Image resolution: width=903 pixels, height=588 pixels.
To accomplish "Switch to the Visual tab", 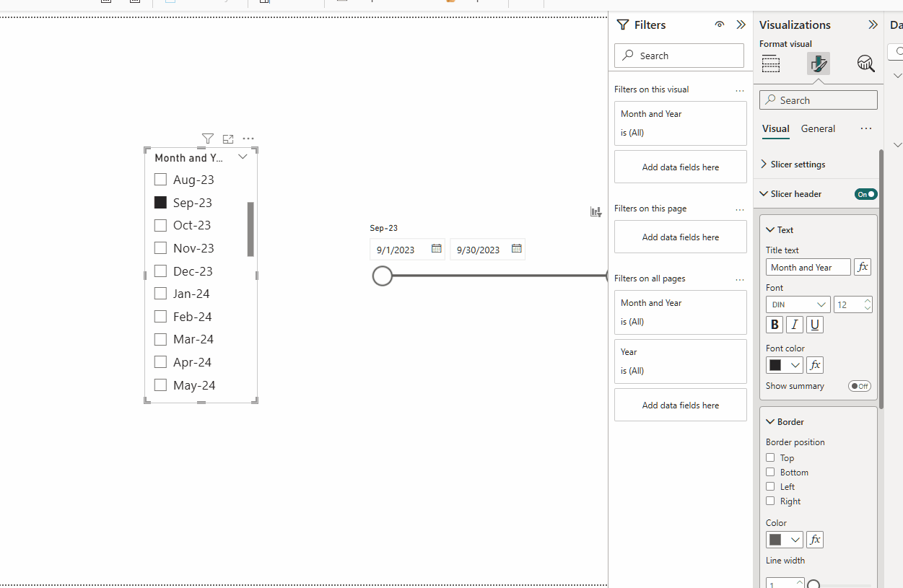I will (776, 128).
